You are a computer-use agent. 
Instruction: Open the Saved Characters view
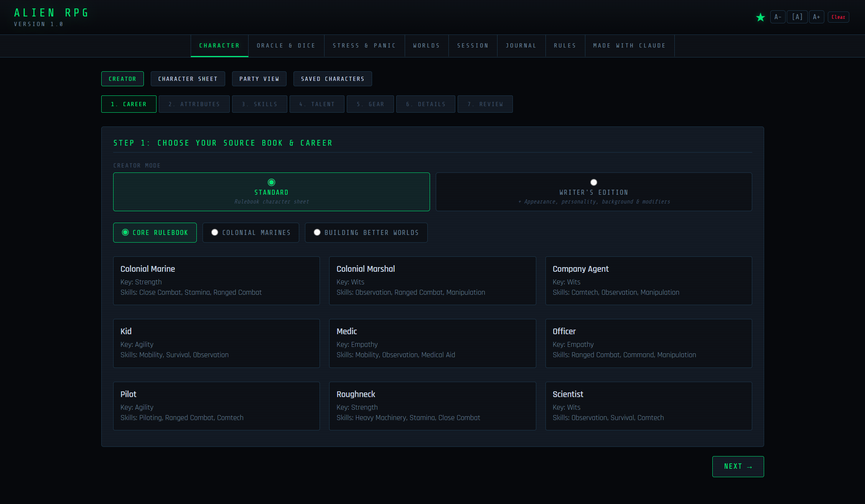click(x=332, y=79)
